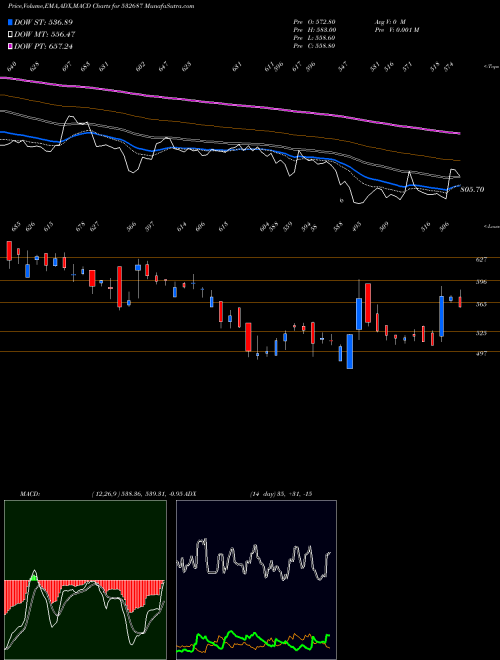500x660 pixels.
Task: Click the ADX (14 day) values text
Action: pyautogui.click(x=281, y=494)
